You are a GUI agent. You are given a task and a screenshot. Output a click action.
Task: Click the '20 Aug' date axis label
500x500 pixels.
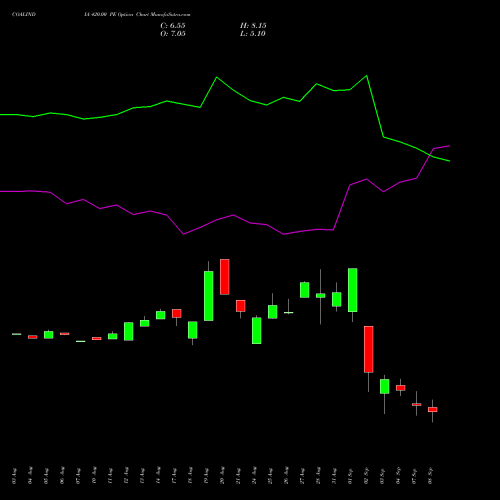pyautogui.click(x=222, y=476)
